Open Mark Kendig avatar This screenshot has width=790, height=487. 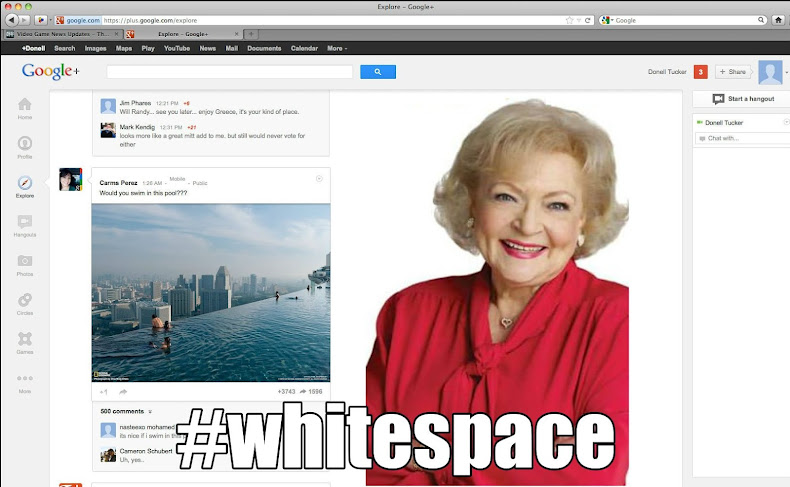(x=108, y=130)
